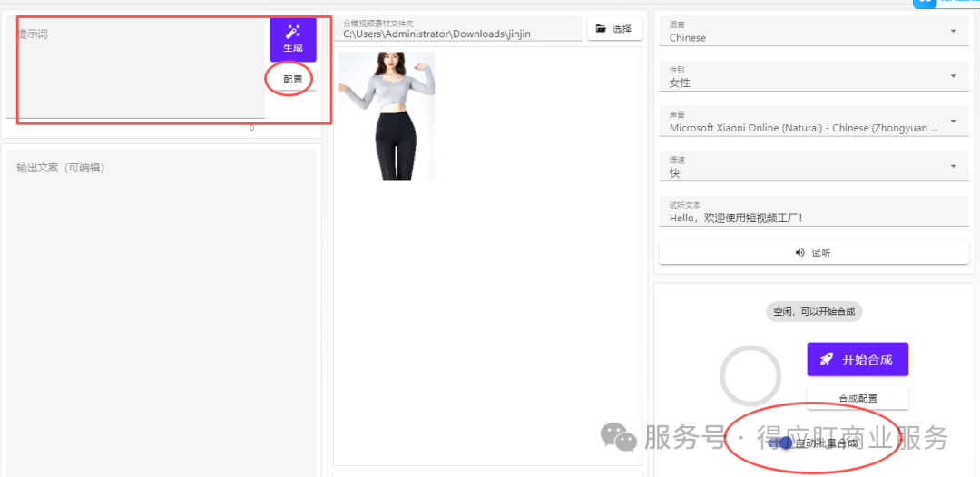Click the circular synthesis progress ring
The image size is (980, 477).
(x=750, y=375)
